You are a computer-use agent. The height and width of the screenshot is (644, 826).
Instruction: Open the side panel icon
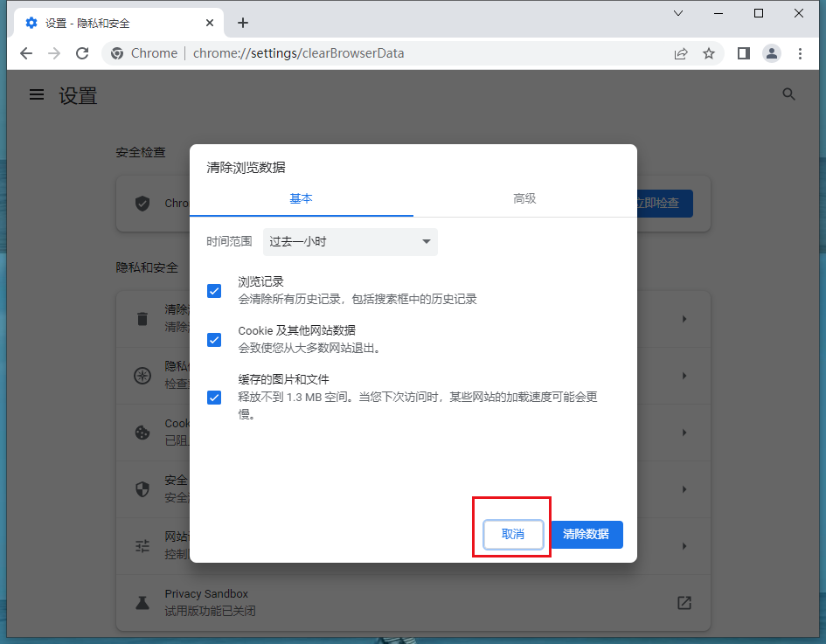743,53
